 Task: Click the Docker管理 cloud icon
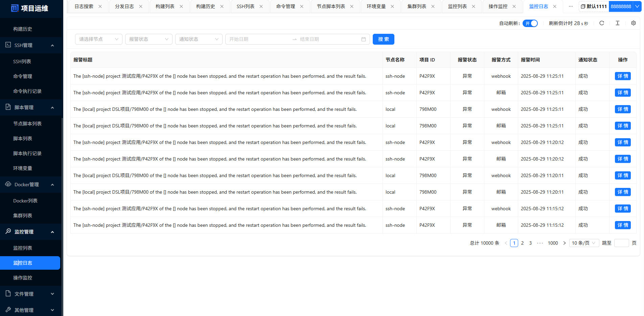click(8, 184)
